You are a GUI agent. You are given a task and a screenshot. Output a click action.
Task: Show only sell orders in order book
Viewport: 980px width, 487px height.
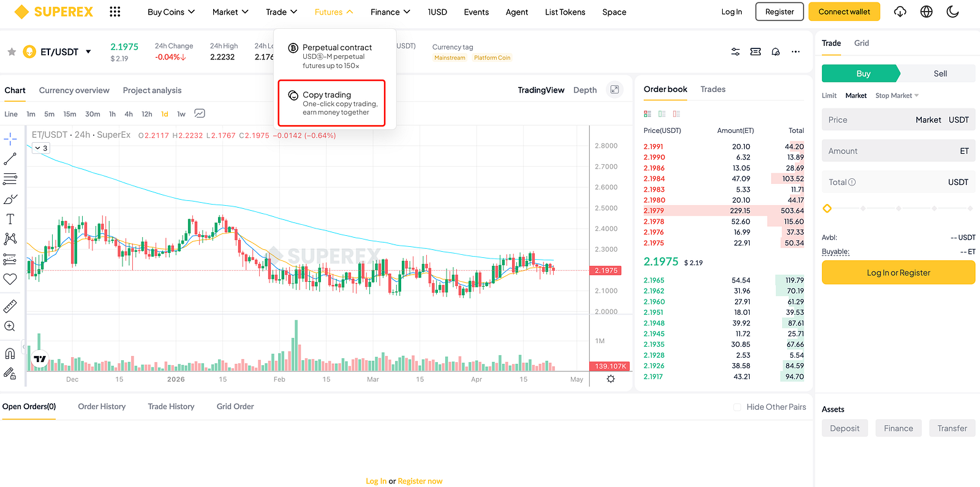(x=677, y=114)
